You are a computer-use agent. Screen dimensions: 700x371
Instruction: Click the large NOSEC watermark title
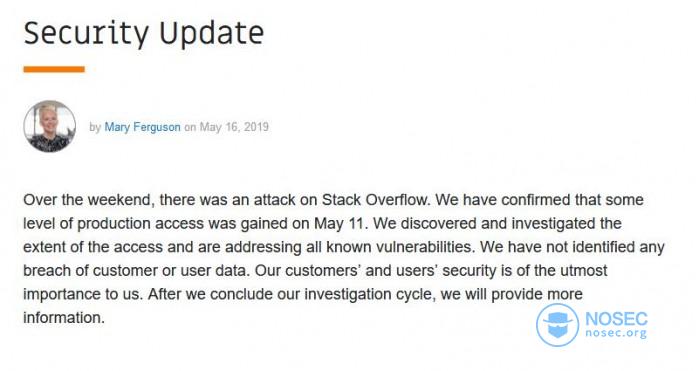click(x=616, y=319)
